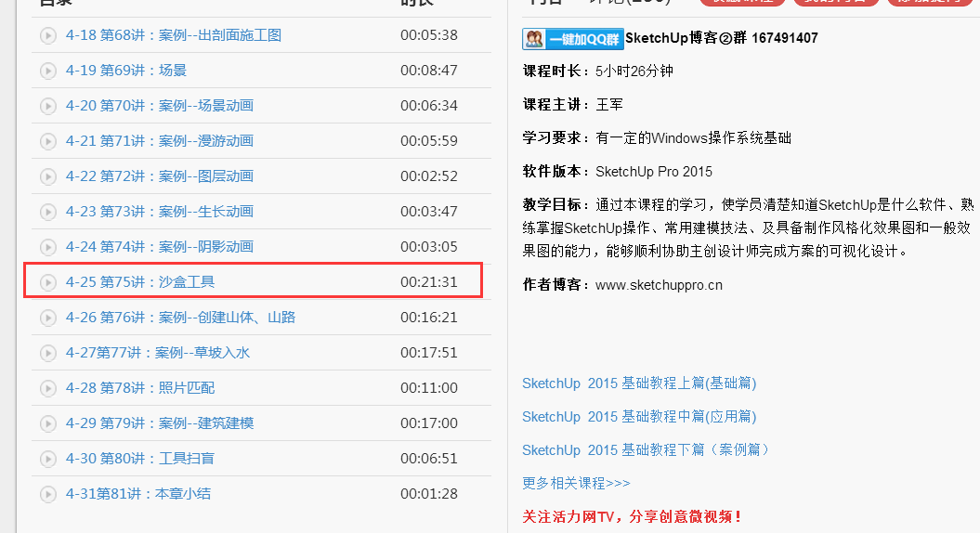Click duration 00:05:59
The image size is (980, 533).
[429, 140]
